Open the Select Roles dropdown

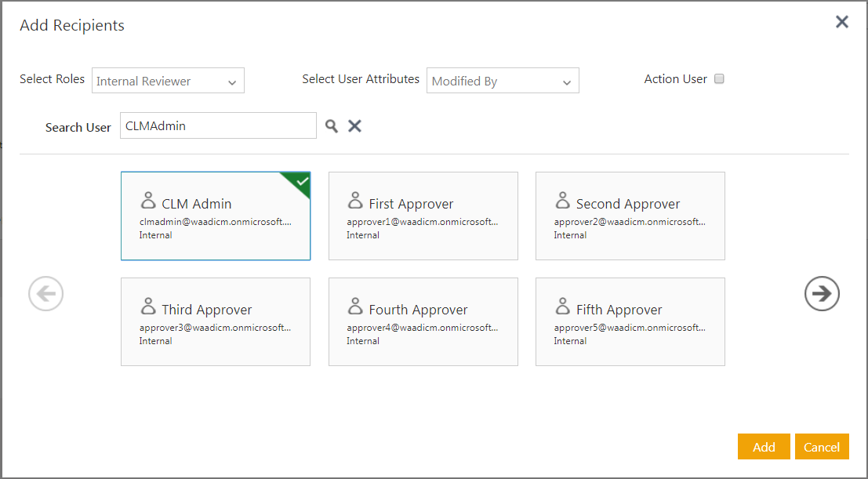168,81
